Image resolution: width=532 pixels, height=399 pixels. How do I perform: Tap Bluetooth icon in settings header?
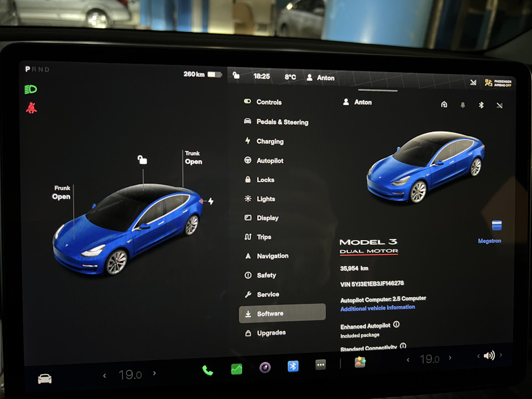[x=481, y=105]
